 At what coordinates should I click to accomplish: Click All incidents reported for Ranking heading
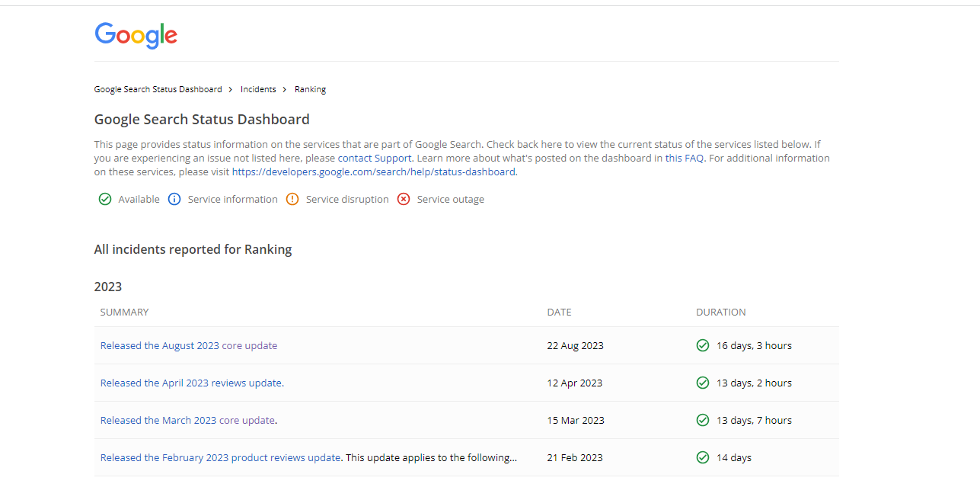193,249
